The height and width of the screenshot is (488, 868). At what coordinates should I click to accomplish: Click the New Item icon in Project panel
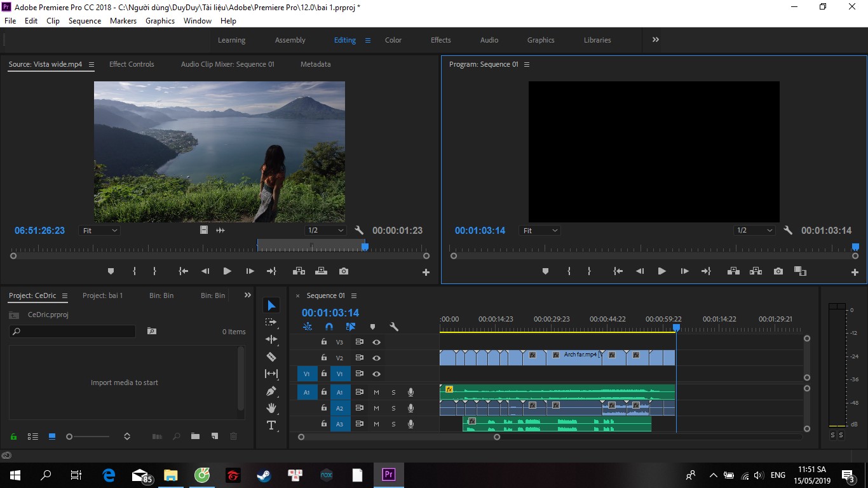point(215,437)
